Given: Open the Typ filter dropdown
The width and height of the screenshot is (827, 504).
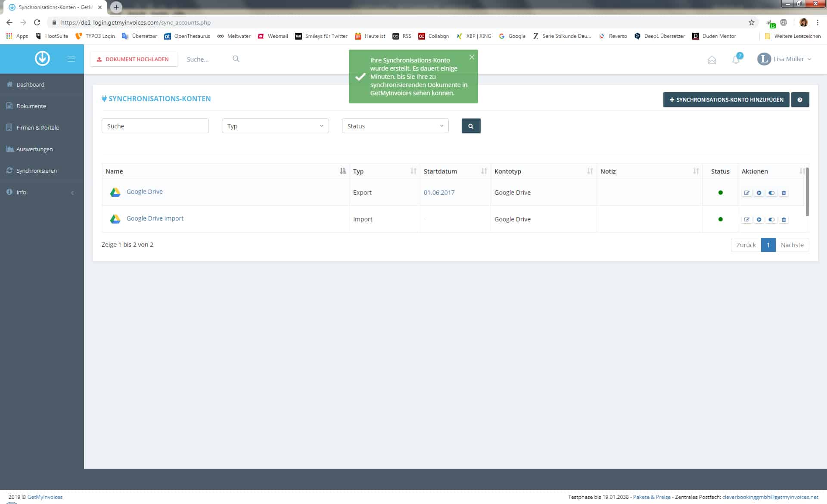Looking at the screenshot, I should [x=275, y=126].
